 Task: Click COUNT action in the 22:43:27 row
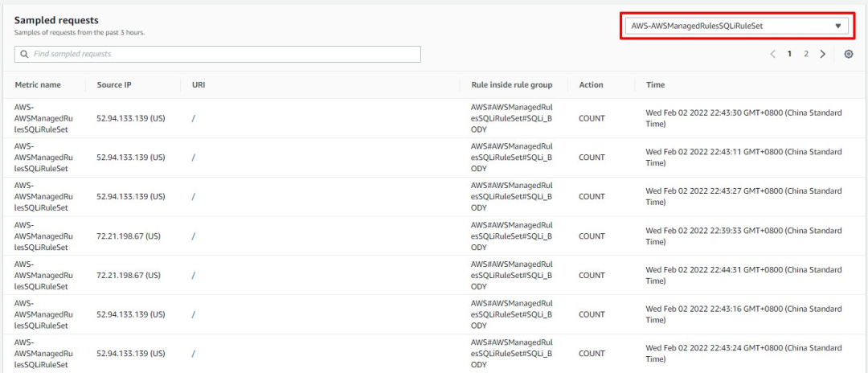(592, 197)
